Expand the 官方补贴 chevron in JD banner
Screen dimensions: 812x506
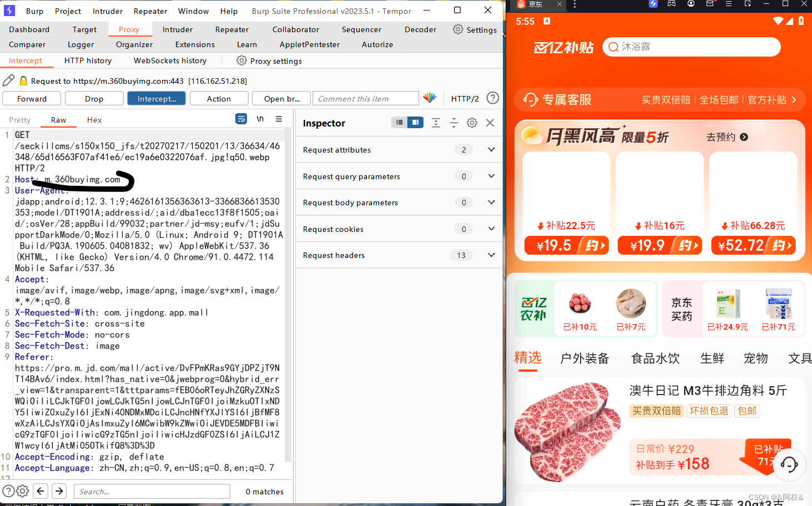pyautogui.click(x=794, y=100)
